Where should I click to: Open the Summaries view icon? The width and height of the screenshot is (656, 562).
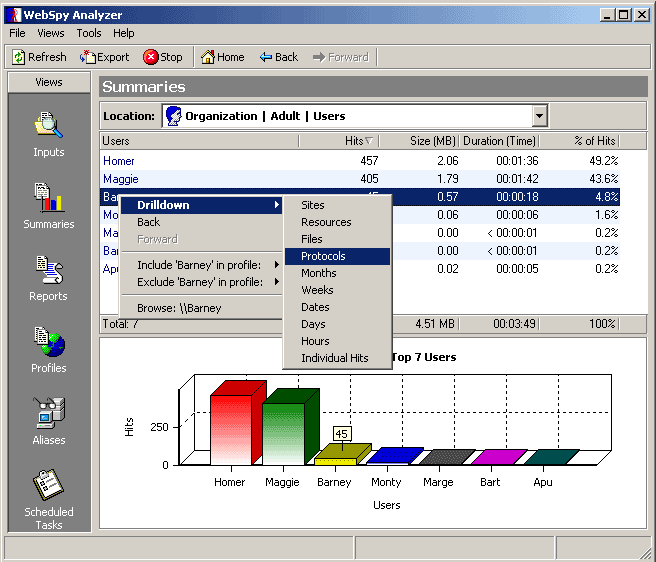tap(49, 197)
